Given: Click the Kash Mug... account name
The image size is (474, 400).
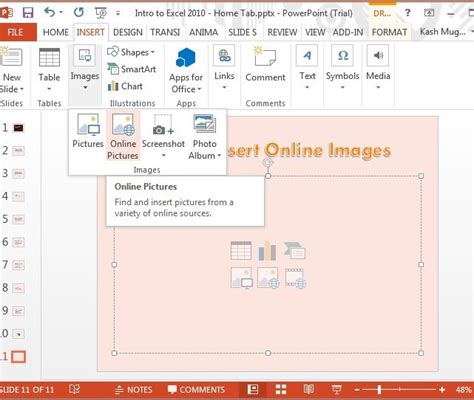Looking at the screenshot, I should (x=443, y=32).
